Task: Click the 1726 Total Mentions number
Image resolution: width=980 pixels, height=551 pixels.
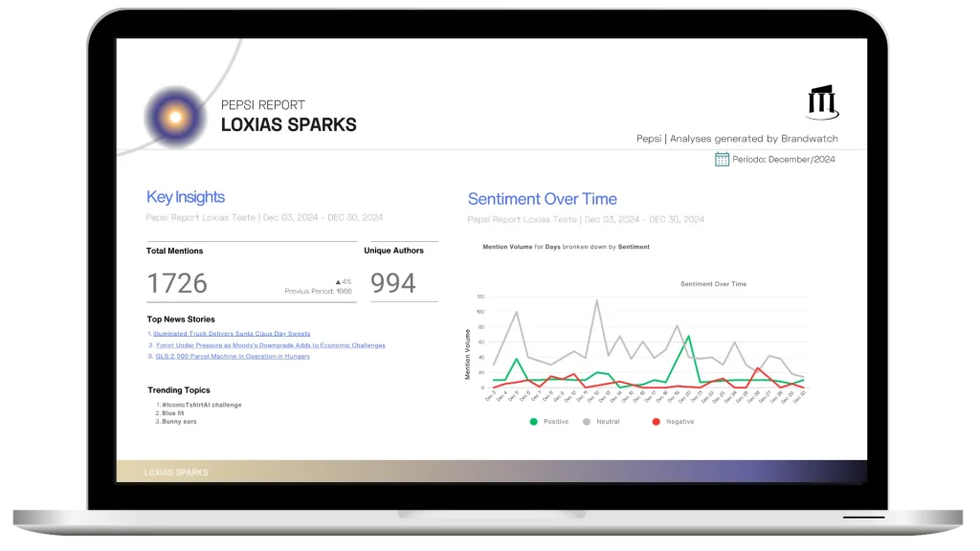Action: [177, 283]
